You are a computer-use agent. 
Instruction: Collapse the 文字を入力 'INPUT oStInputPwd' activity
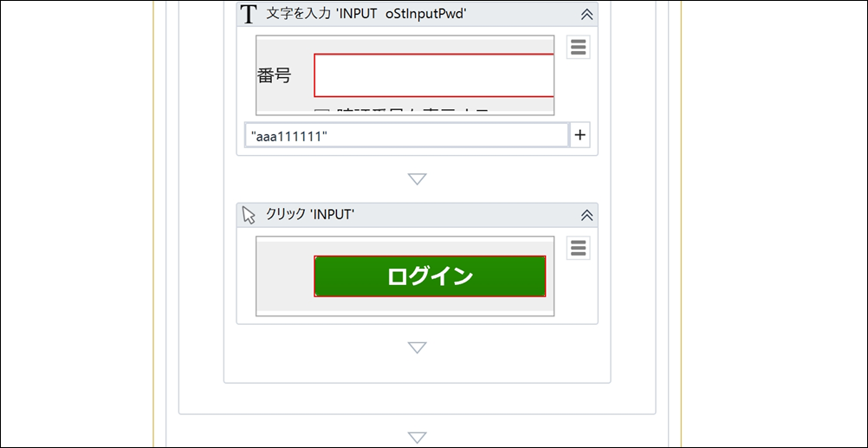(586, 15)
